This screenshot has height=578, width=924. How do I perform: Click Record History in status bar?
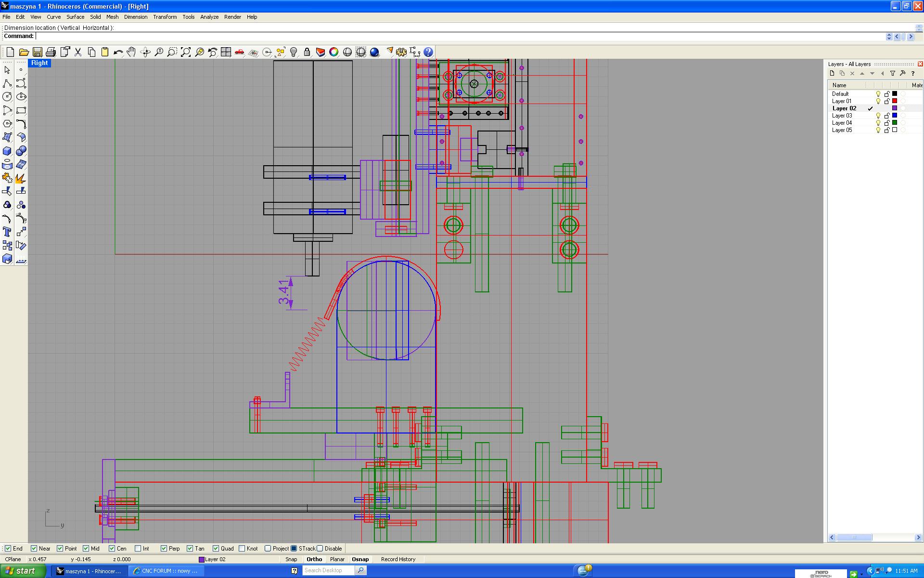point(398,559)
